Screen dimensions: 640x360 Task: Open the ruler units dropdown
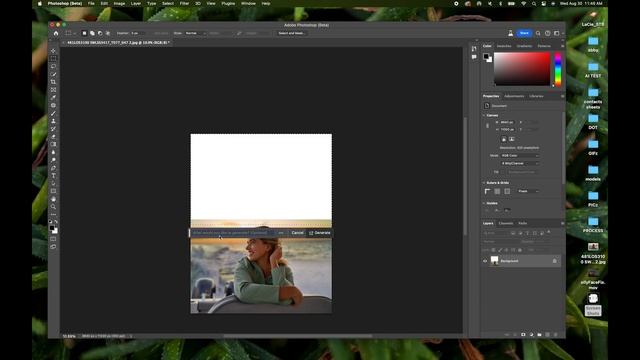[x=528, y=191]
